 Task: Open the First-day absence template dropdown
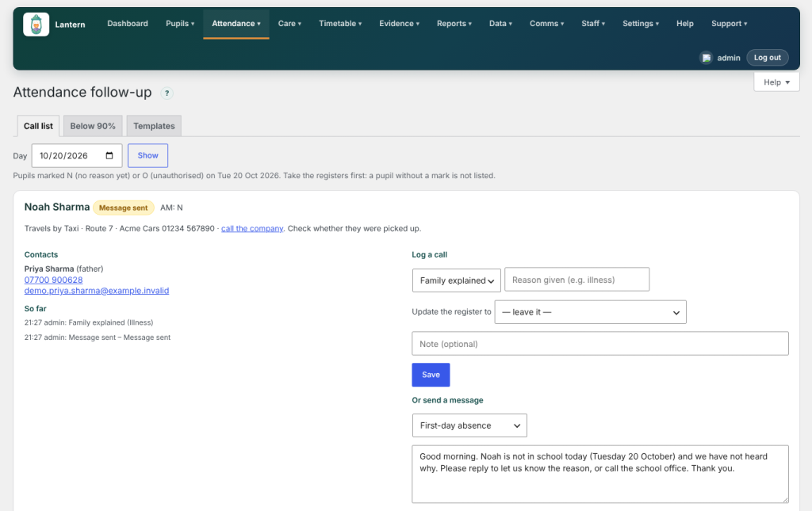point(469,425)
